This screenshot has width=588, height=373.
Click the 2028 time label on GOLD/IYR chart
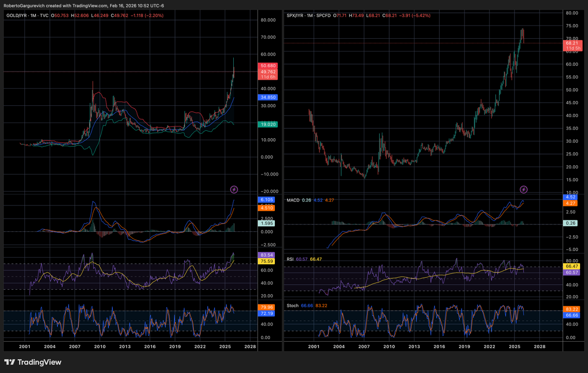(249, 346)
